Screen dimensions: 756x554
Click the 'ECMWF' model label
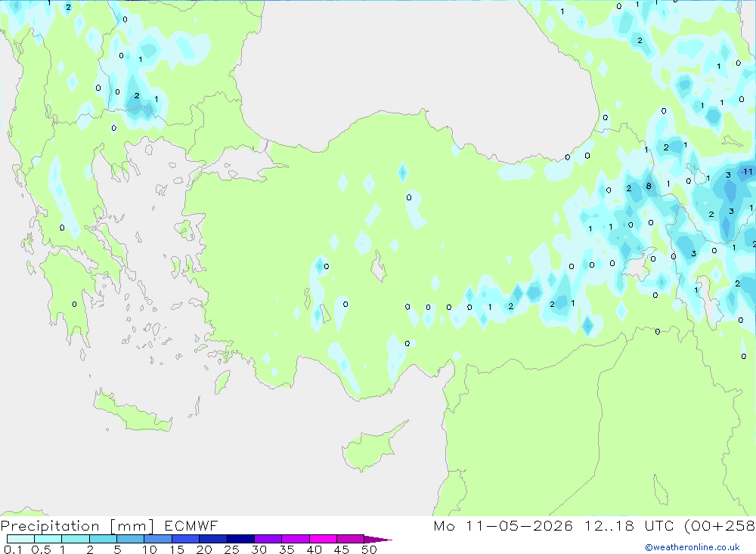(x=191, y=525)
